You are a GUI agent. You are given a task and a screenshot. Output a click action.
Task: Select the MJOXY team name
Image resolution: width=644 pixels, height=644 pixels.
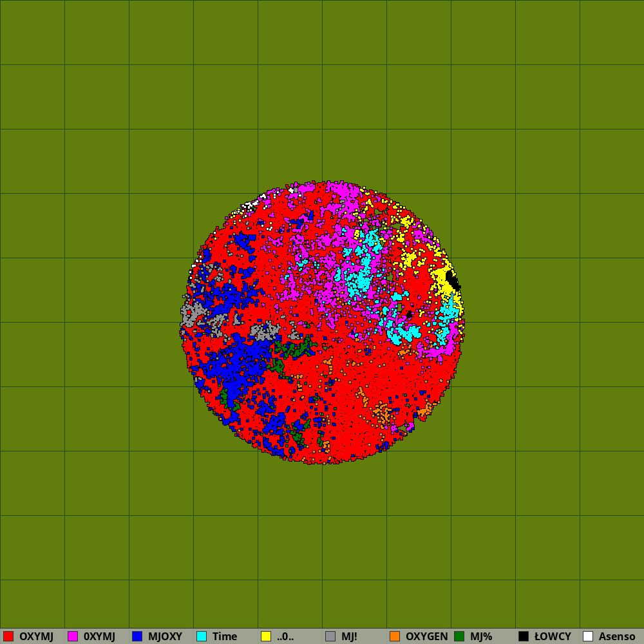165,636
